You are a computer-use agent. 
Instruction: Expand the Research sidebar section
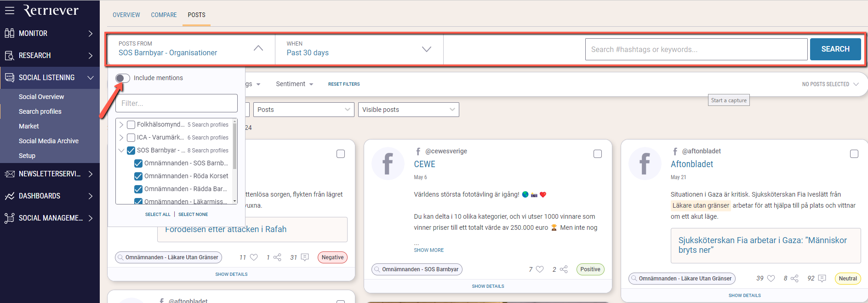pyautogui.click(x=91, y=55)
